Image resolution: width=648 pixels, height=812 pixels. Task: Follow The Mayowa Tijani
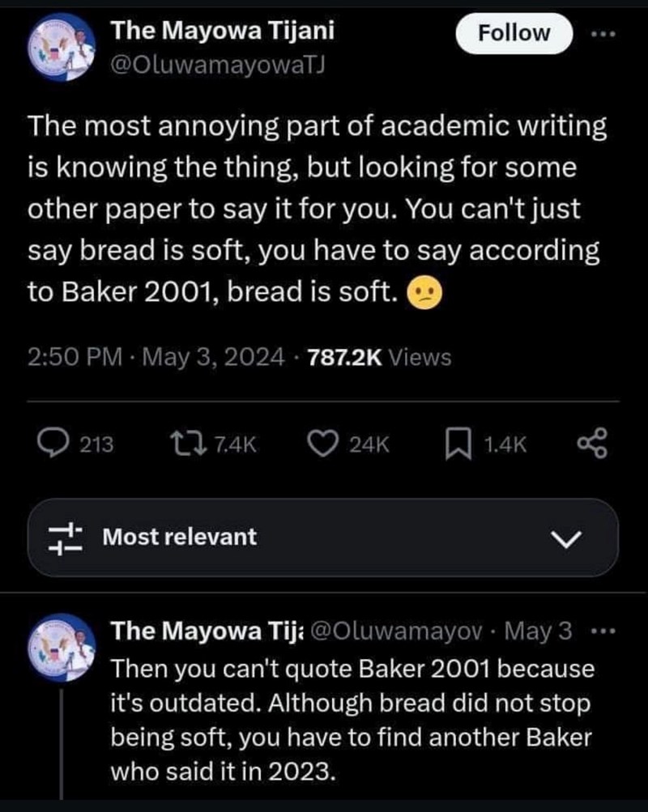[514, 33]
